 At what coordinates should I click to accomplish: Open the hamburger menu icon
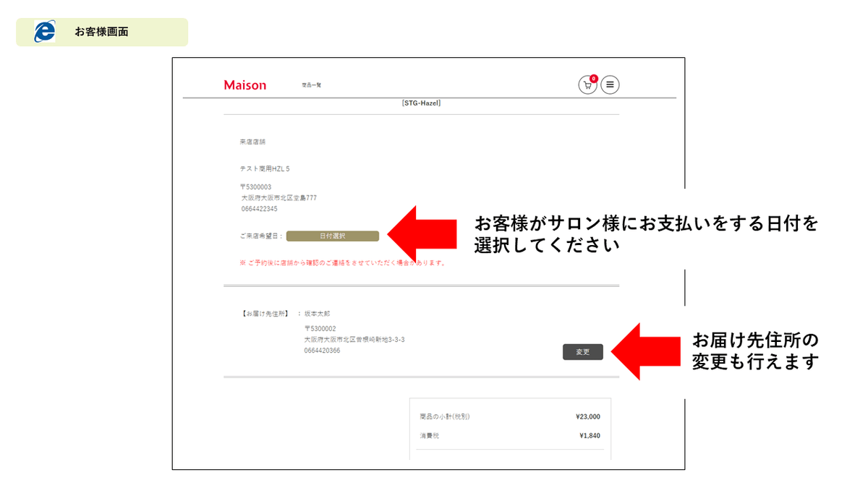610,85
